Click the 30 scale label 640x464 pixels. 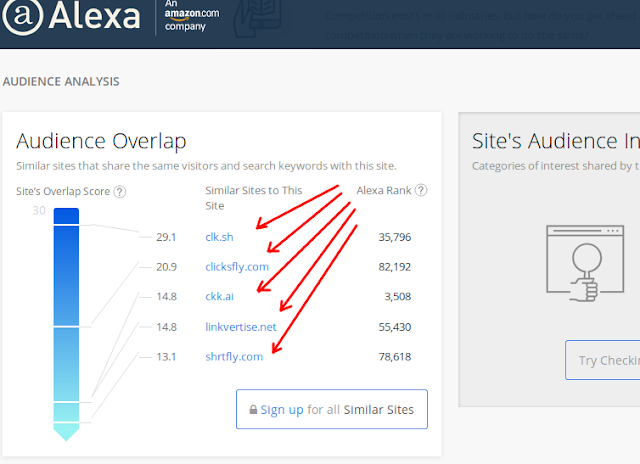pyautogui.click(x=39, y=211)
